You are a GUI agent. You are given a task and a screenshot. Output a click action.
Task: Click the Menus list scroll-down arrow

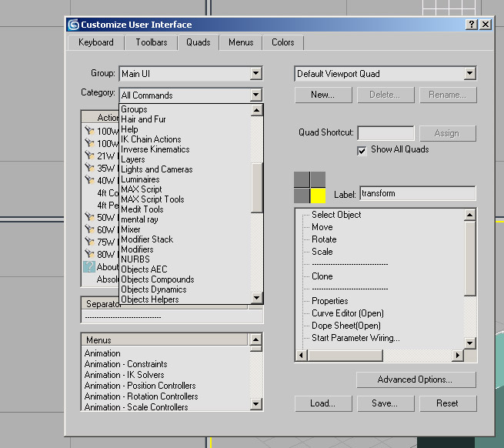(256, 403)
